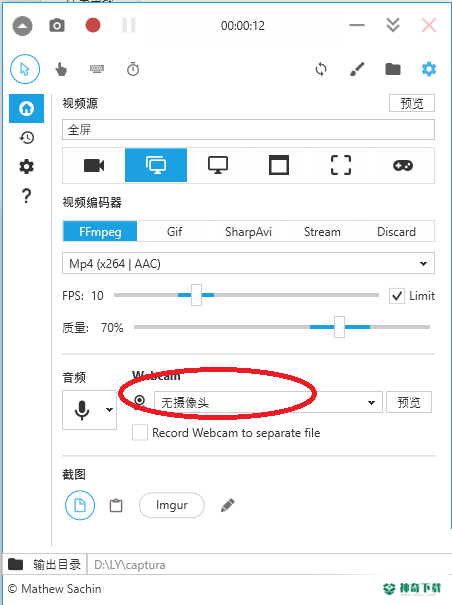The width and height of the screenshot is (452, 605).
Task: Open the webcam selection dropdown
Action: [x=268, y=402]
